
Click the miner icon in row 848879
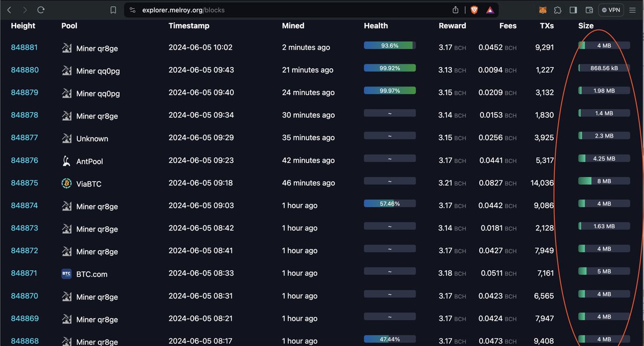pos(67,93)
